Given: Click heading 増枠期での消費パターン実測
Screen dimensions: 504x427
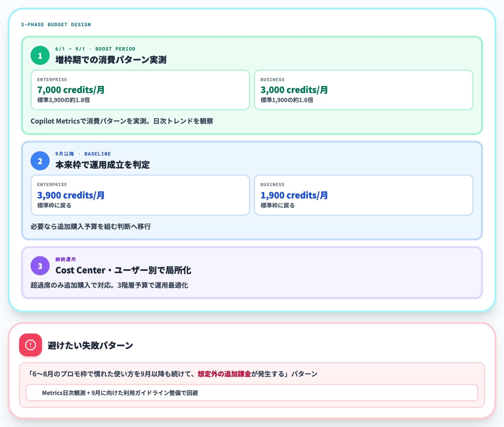Looking at the screenshot, I should [111, 60].
